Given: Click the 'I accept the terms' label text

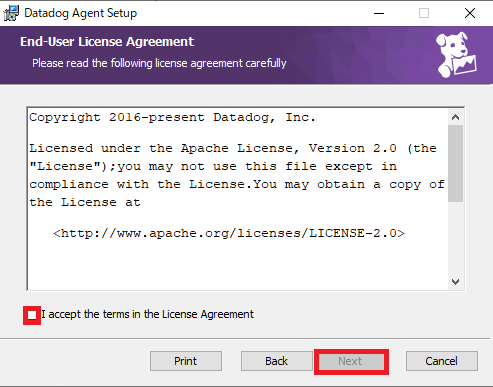Looking at the screenshot, I should pos(147,314).
